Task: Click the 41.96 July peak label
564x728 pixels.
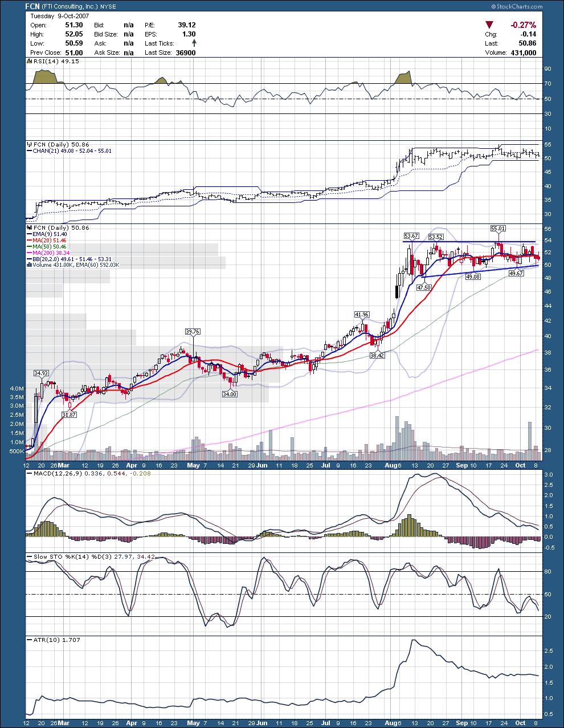Action: (362, 314)
